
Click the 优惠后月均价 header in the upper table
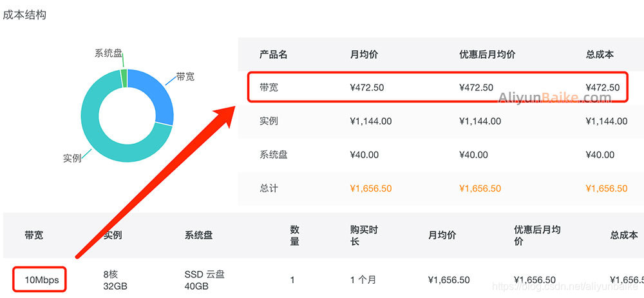click(487, 54)
